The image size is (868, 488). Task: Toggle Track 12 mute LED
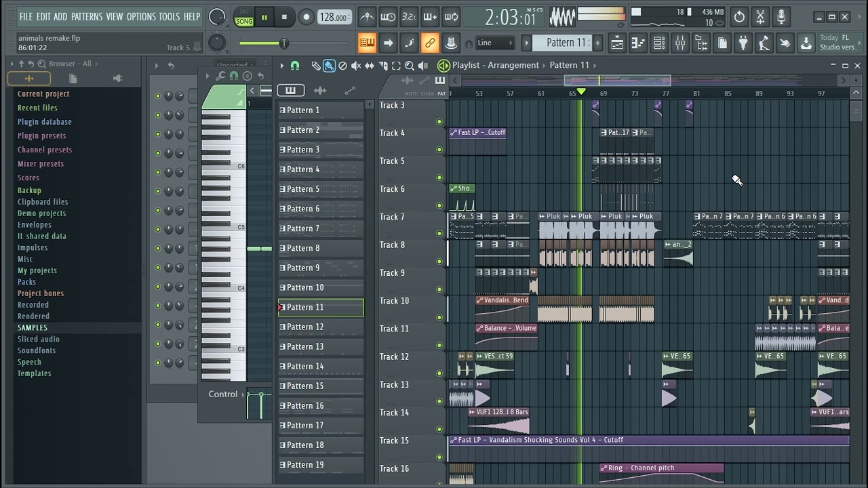point(439,373)
